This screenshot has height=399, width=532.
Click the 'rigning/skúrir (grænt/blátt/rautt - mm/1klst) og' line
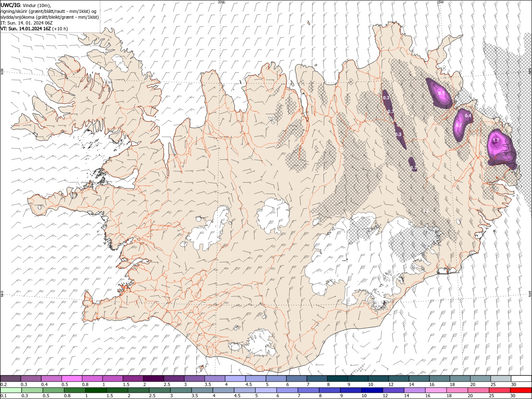(x=49, y=11)
